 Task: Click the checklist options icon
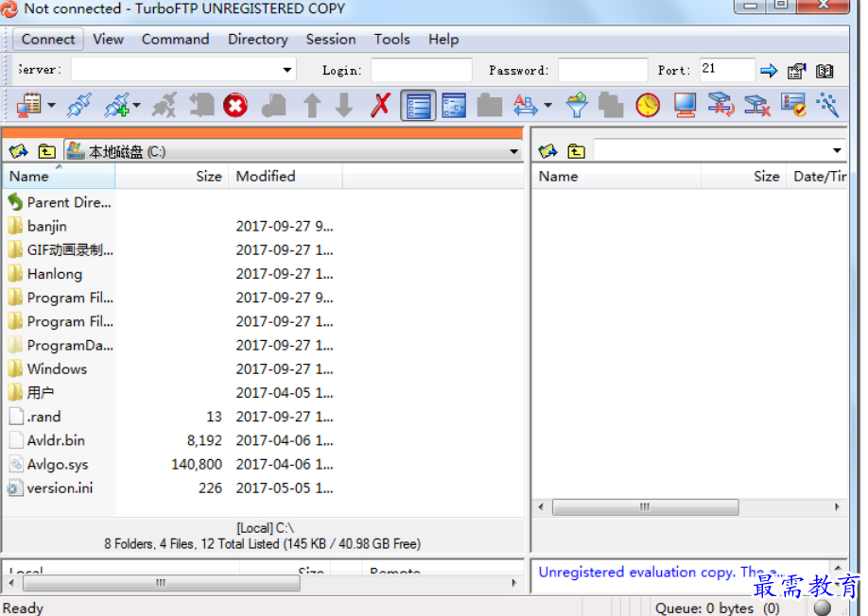point(793,105)
